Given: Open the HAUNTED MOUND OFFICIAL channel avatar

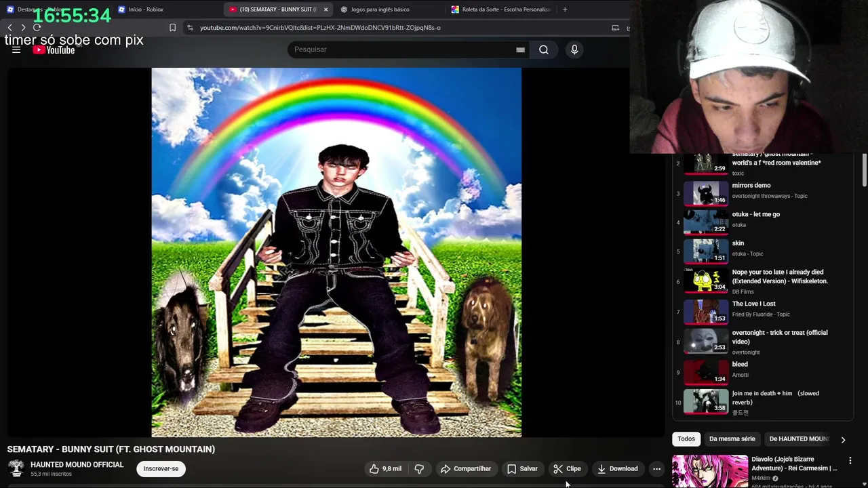Looking at the screenshot, I should 16,468.
